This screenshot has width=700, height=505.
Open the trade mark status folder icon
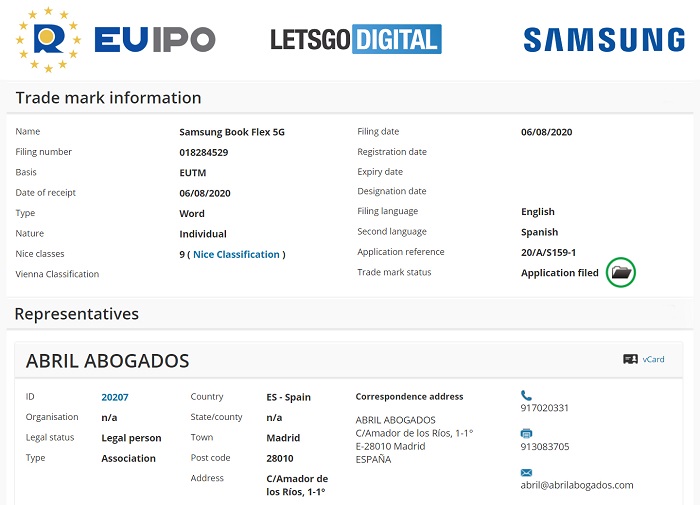[621, 272]
